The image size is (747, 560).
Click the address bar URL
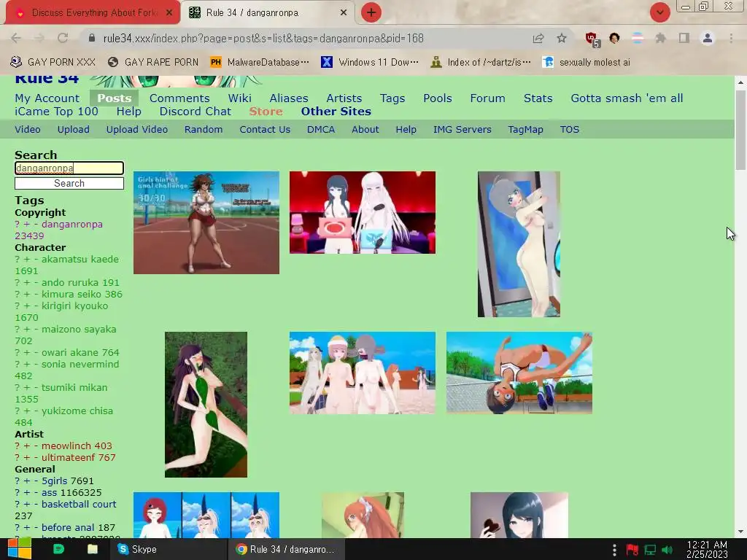(263, 38)
